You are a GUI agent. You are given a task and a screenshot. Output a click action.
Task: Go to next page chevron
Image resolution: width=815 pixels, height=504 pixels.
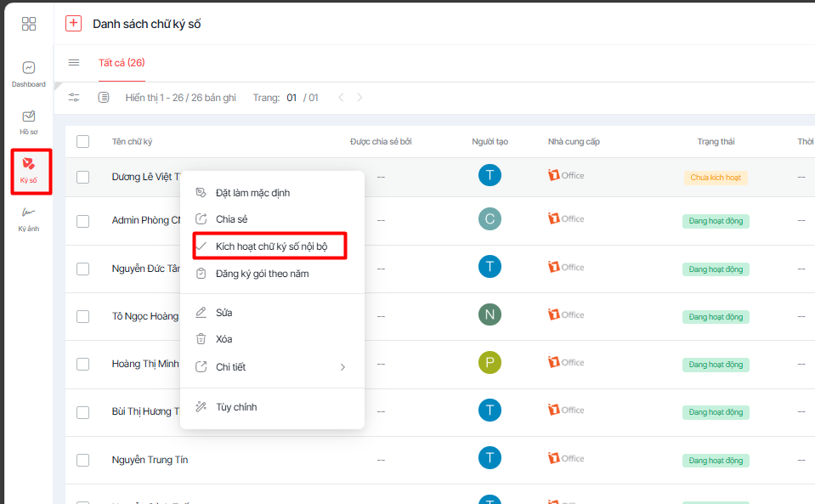pyautogui.click(x=359, y=98)
